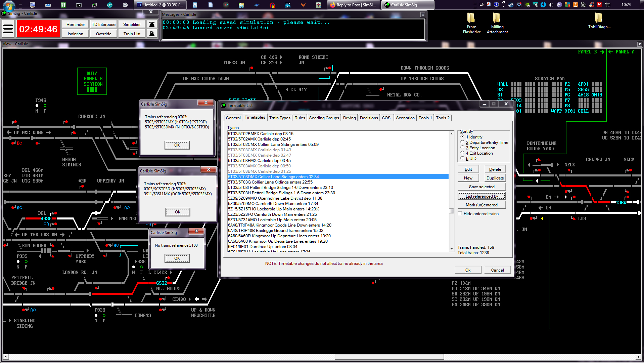Click the TD Interpose button
The width and height of the screenshot is (644, 363).
pos(104,24)
